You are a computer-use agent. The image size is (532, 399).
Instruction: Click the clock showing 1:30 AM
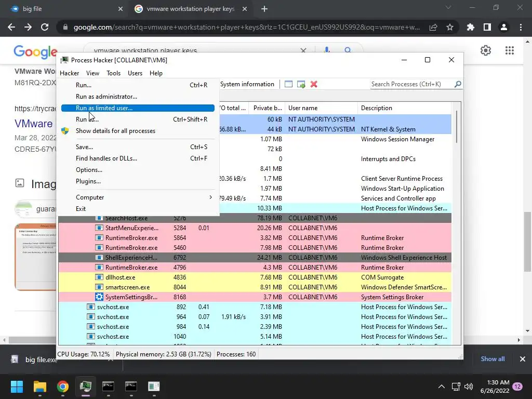[x=495, y=387]
